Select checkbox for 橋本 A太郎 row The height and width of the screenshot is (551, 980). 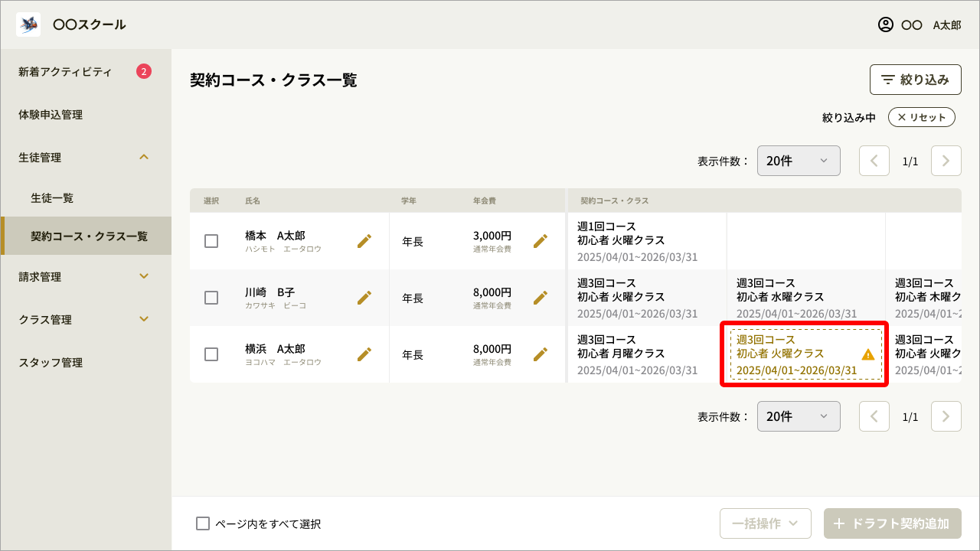(x=211, y=241)
